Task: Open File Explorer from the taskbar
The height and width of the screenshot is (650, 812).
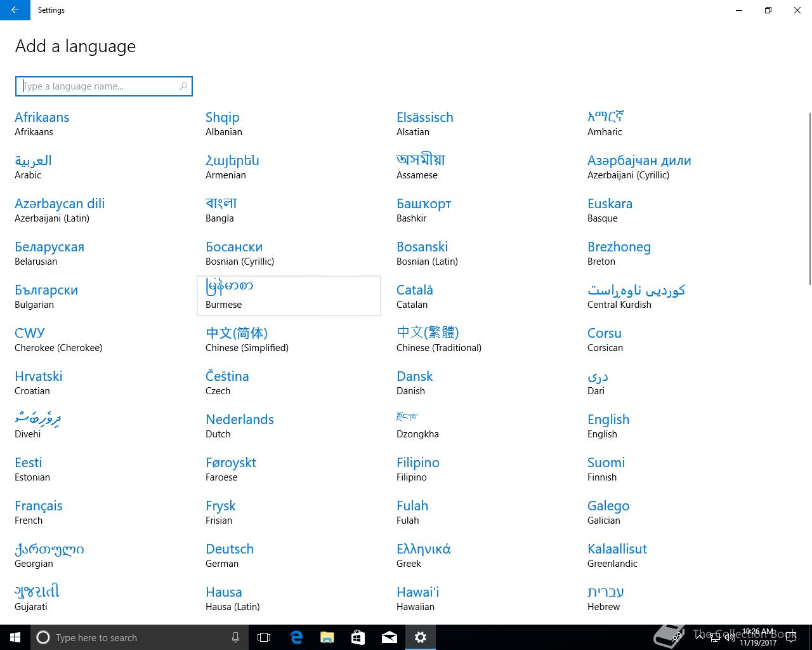Action: [327, 637]
